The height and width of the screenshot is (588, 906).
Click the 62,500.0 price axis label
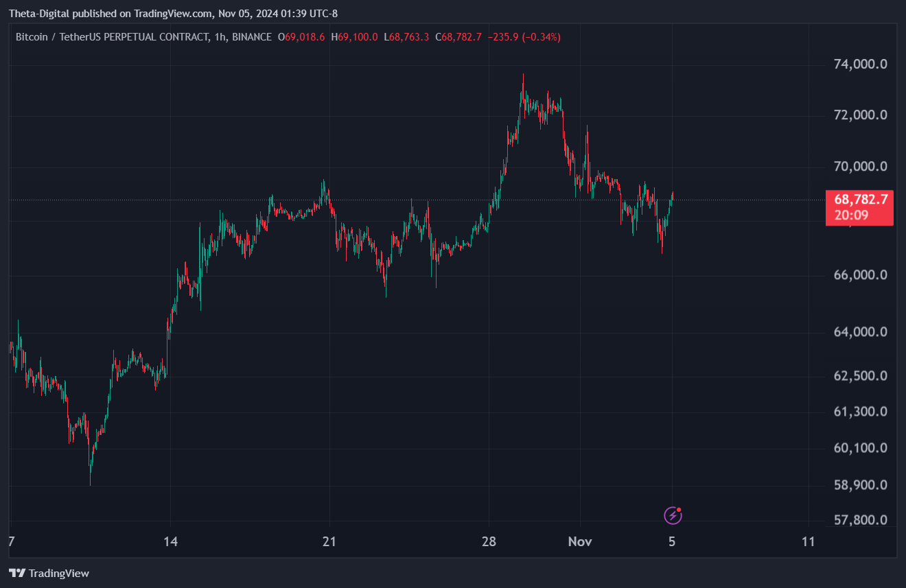(x=861, y=375)
